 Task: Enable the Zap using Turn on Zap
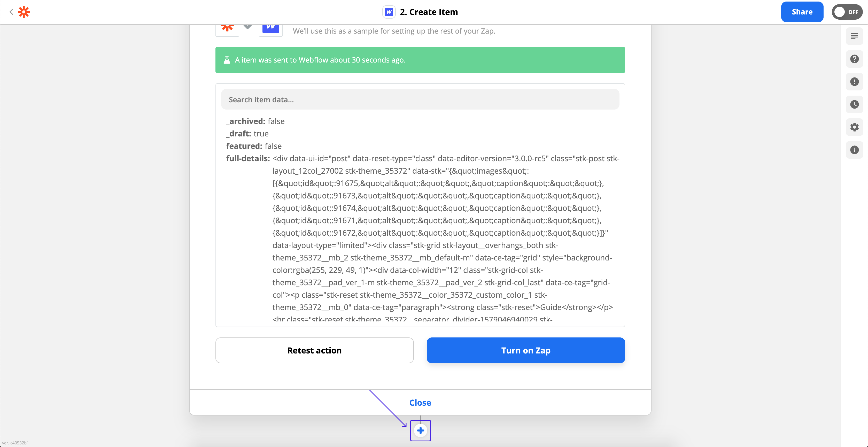[x=526, y=350]
